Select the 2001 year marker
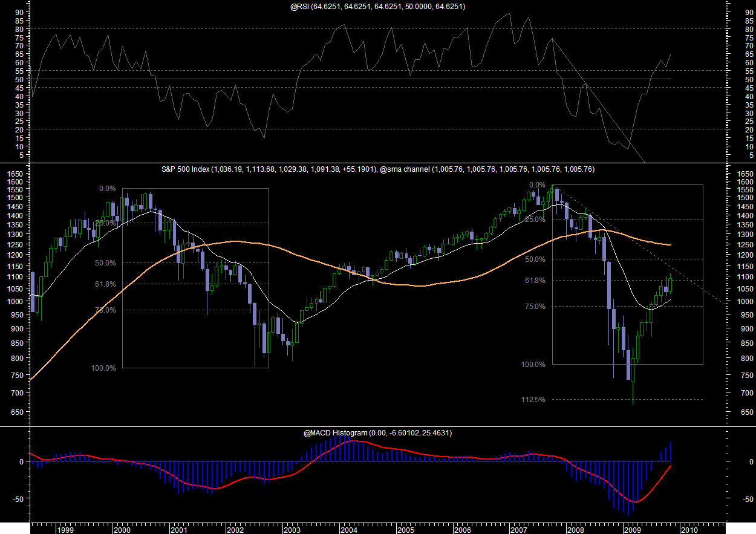 [178, 530]
